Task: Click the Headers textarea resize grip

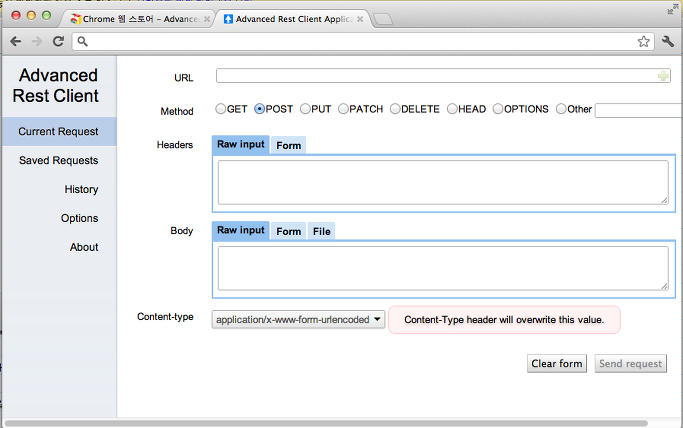Action: (x=664, y=200)
